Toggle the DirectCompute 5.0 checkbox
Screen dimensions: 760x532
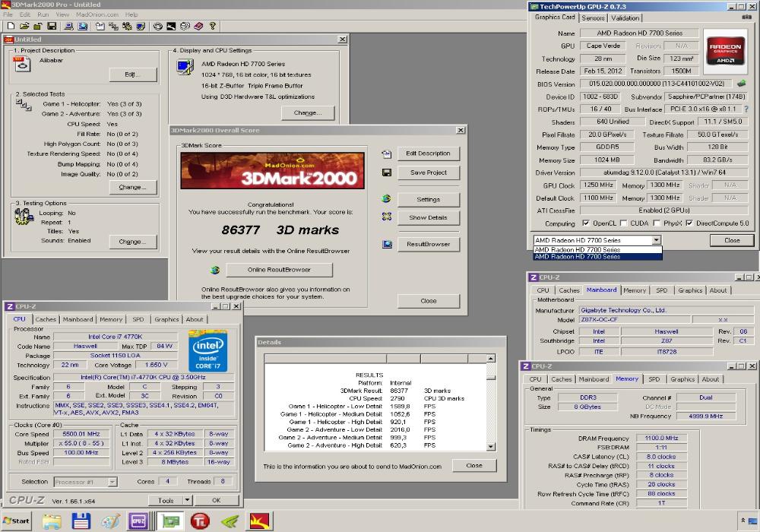[x=689, y=223]
